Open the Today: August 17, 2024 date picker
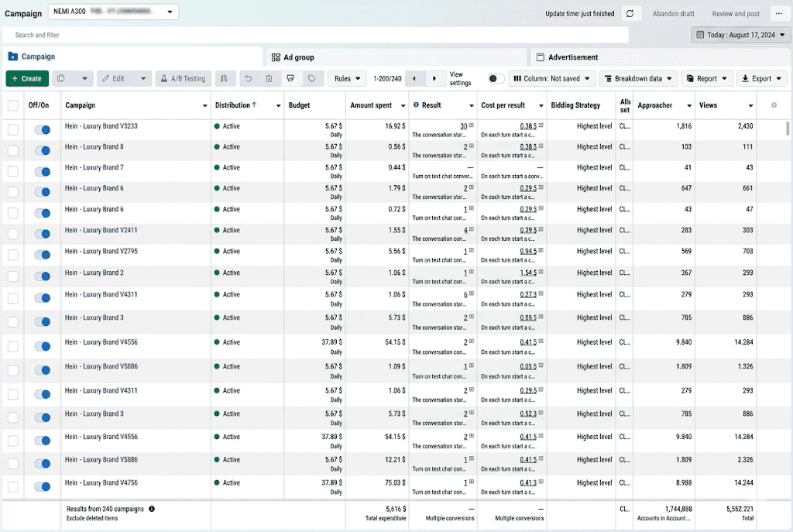This screenshot has width=793, height=532. click(x=741, y=35)
